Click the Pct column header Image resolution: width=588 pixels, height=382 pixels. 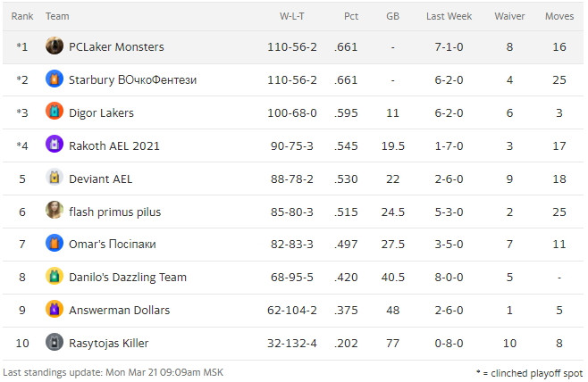(x=350, y=16)
